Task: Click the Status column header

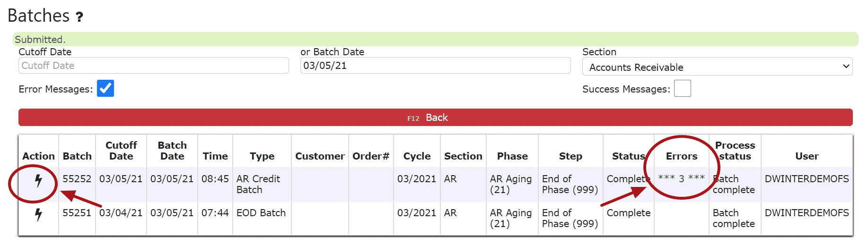Action: click(x=628, y=156)
